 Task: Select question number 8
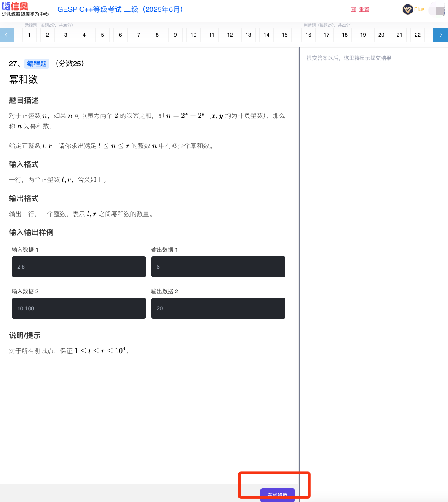(157, 35)
